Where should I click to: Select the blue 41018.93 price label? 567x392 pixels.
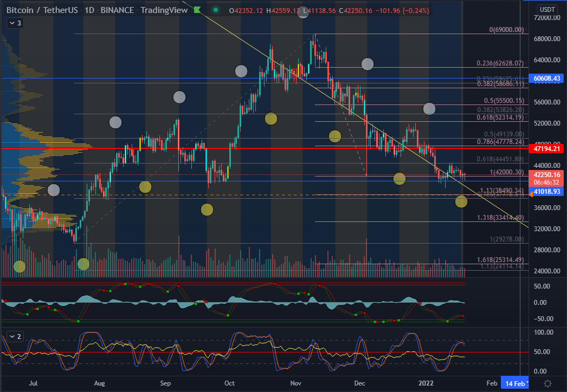[546, 192]
